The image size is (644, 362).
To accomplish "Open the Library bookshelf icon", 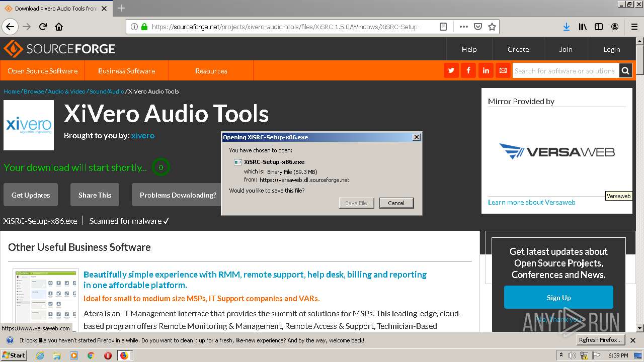I will pos(583,27).
